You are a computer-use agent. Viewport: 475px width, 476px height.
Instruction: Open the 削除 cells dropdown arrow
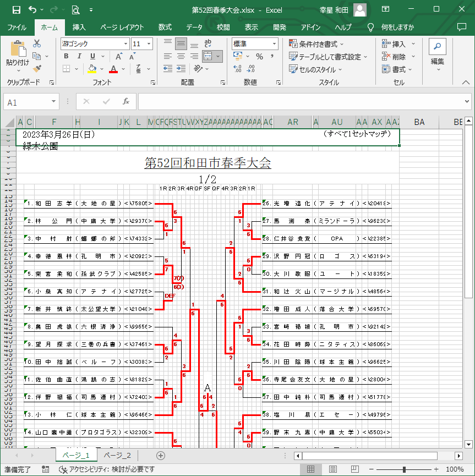[413, 57]
